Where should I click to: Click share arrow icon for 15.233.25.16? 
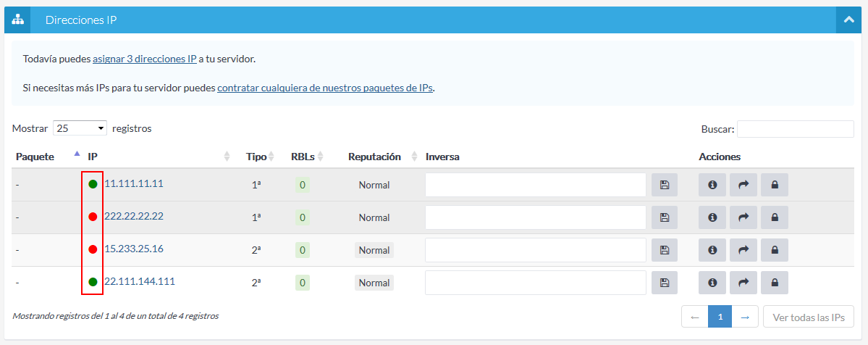743,250
